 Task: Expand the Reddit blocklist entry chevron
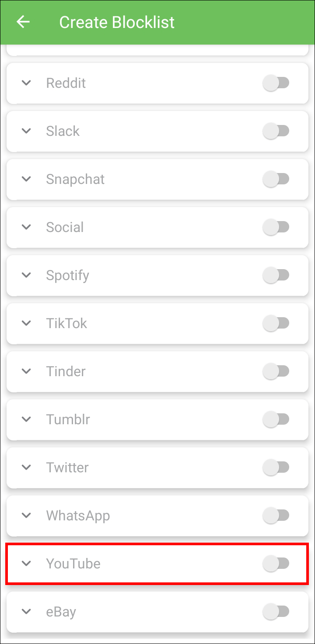27,83
